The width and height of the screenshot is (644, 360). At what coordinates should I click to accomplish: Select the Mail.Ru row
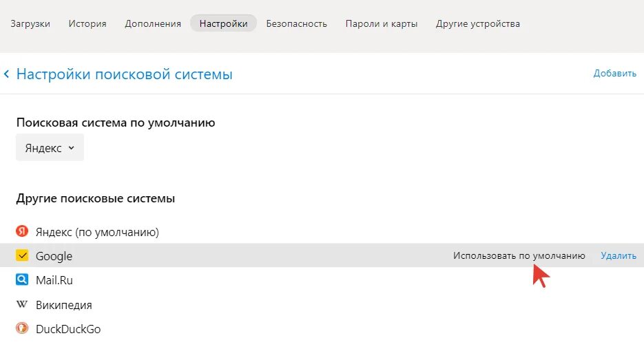point(322,280)
